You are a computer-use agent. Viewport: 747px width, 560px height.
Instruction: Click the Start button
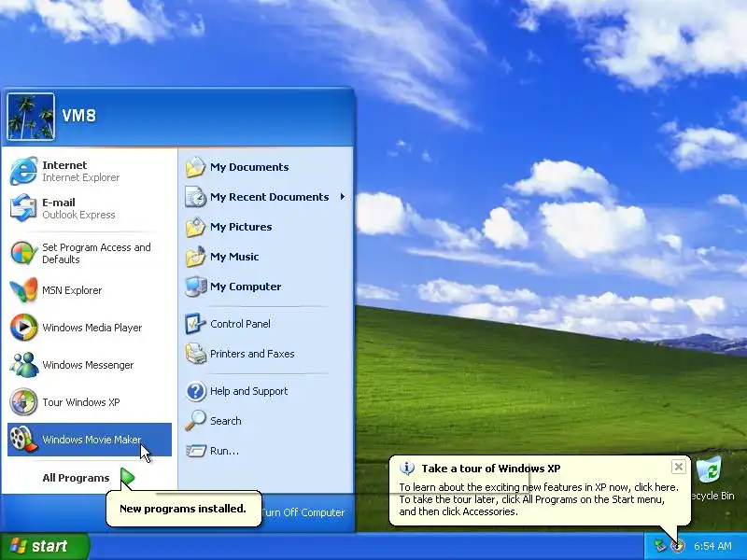[x=44, y=546]
